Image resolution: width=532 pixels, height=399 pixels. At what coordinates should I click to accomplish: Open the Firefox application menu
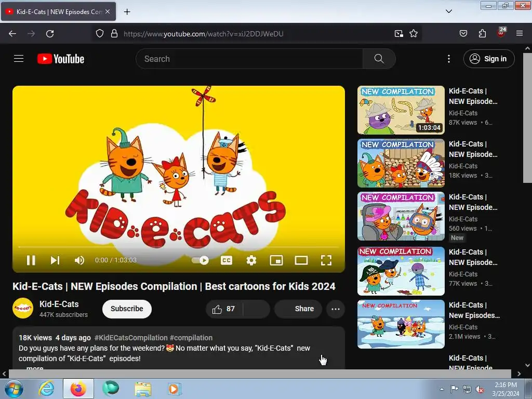(x=520, y=34)
